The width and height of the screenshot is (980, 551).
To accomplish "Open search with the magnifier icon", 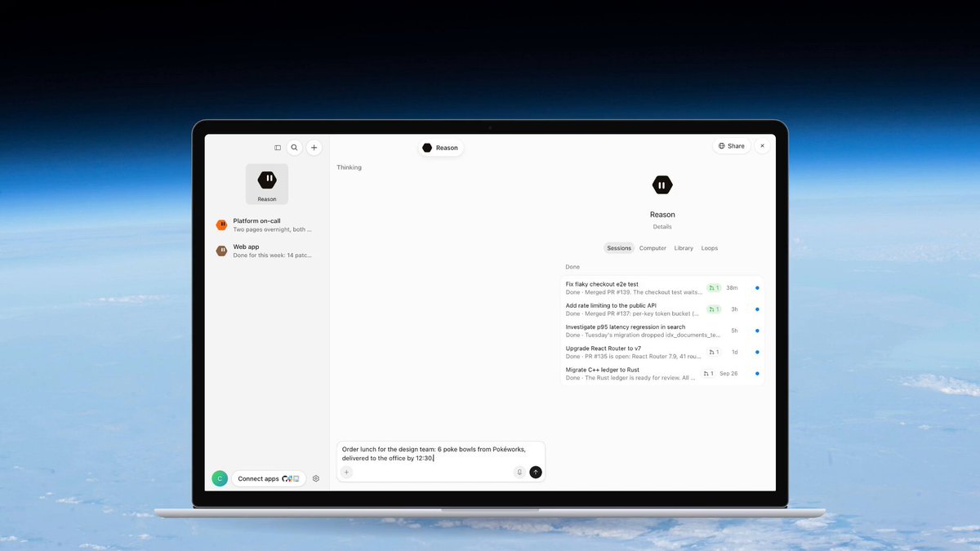I will 295,148.
